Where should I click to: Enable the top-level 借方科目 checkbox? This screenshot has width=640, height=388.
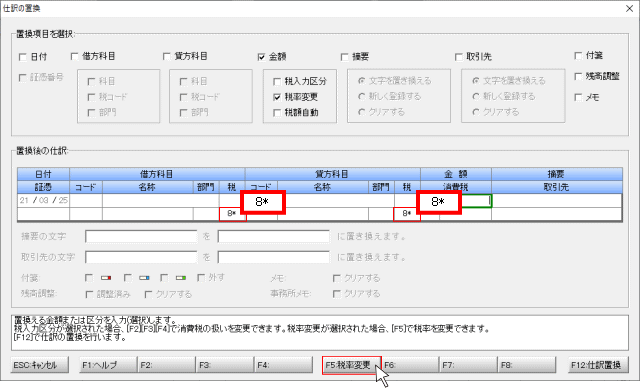pyautogui.click(x=74, y=56)
